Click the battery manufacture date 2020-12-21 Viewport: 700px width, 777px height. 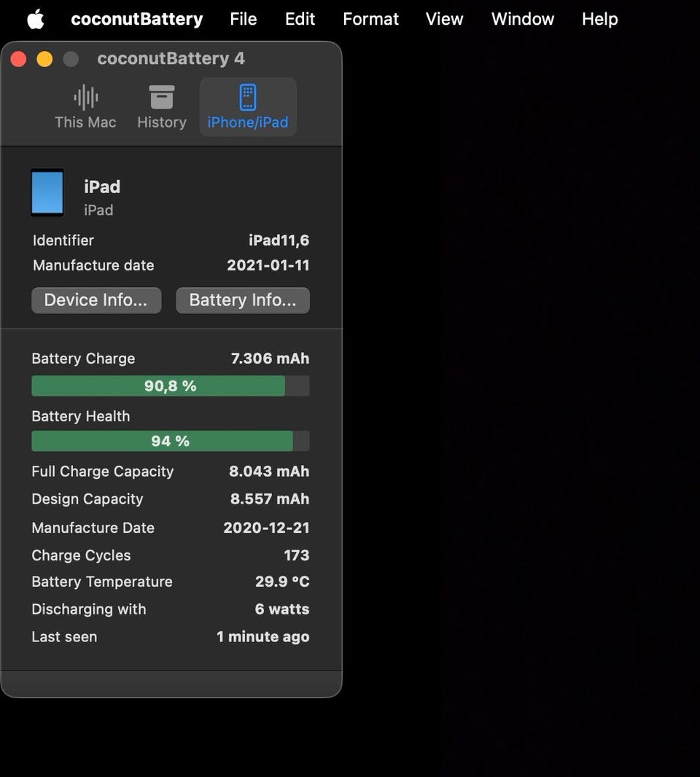(x=266, y=528)
